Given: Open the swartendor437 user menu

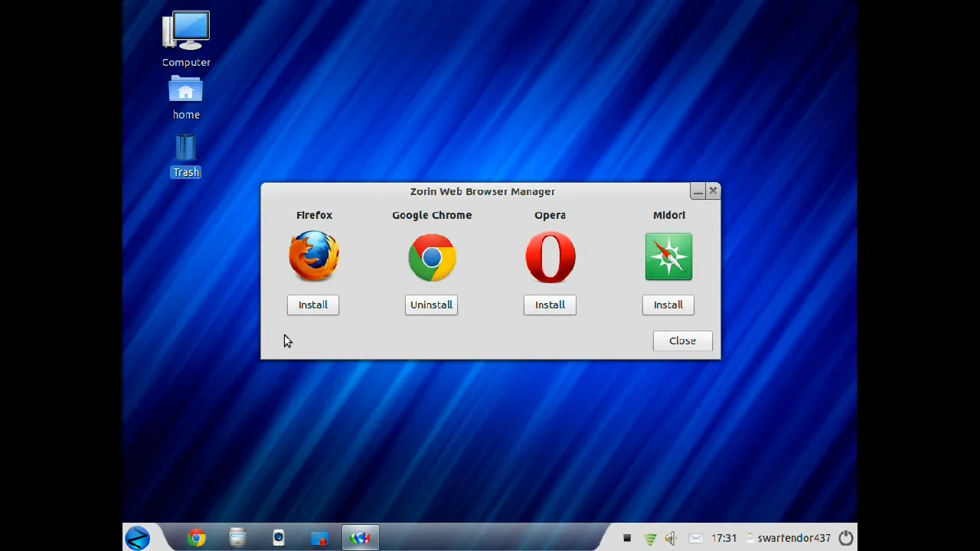Looking at the screenshot, I should coord(789,538).
